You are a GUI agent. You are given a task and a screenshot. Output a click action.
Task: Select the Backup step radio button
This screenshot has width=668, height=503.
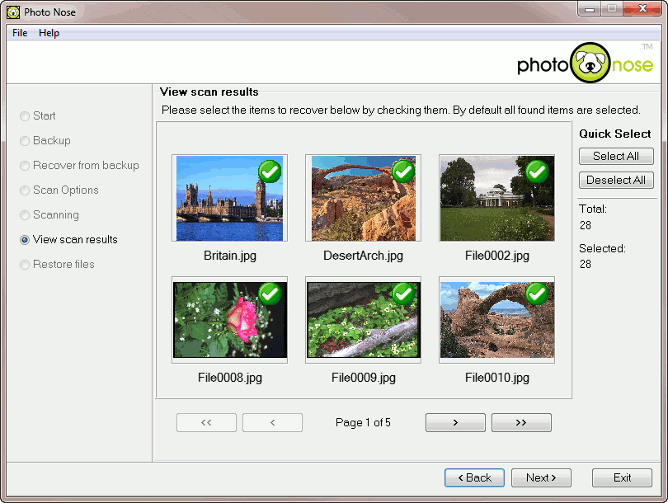pyautogui.click(x=25, y=141)
